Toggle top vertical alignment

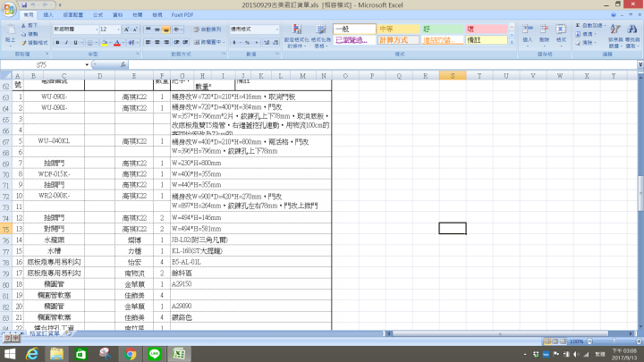(x=148, y=29)
